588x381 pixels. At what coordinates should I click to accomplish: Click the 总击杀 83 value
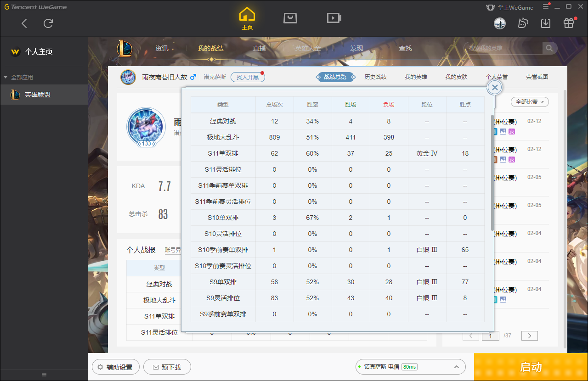point(163,214)
